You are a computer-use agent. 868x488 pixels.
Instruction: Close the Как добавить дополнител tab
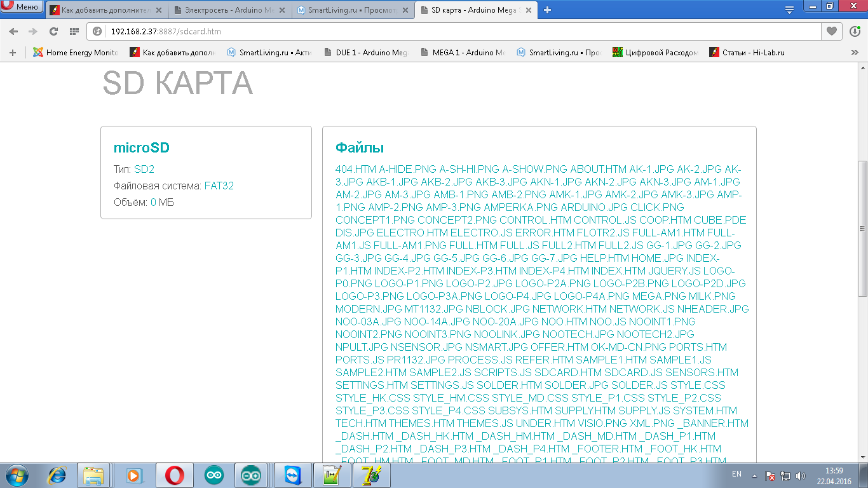(x=158, y=10)
